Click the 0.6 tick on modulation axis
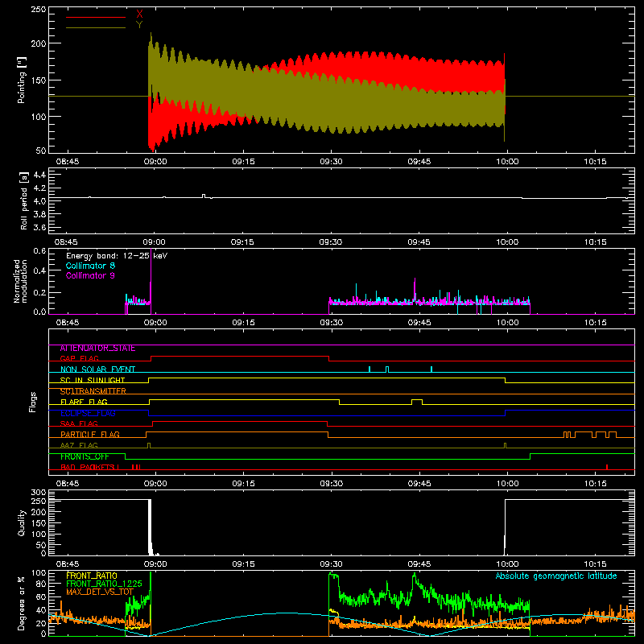The image size is (644, 644). 39,250
